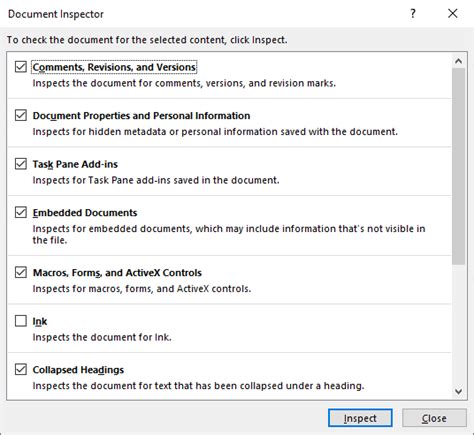The image size is (474, 435).
Task: Uncheck Comments, Revisions, and Versions checkbox
Action: click(21, 67)
